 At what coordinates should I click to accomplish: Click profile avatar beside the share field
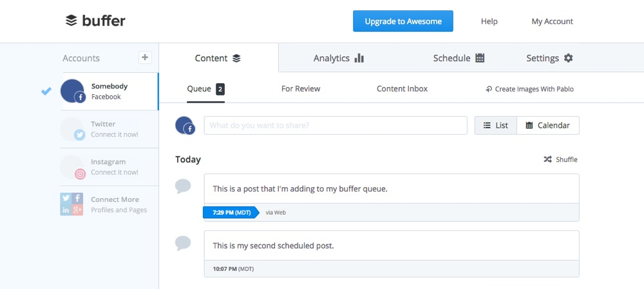coord(185,126)
